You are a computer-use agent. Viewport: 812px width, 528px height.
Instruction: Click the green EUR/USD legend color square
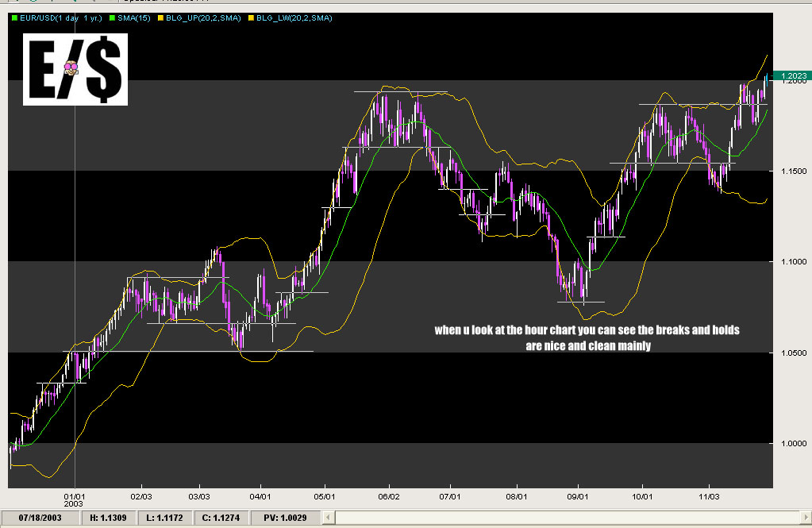[14, 17]
